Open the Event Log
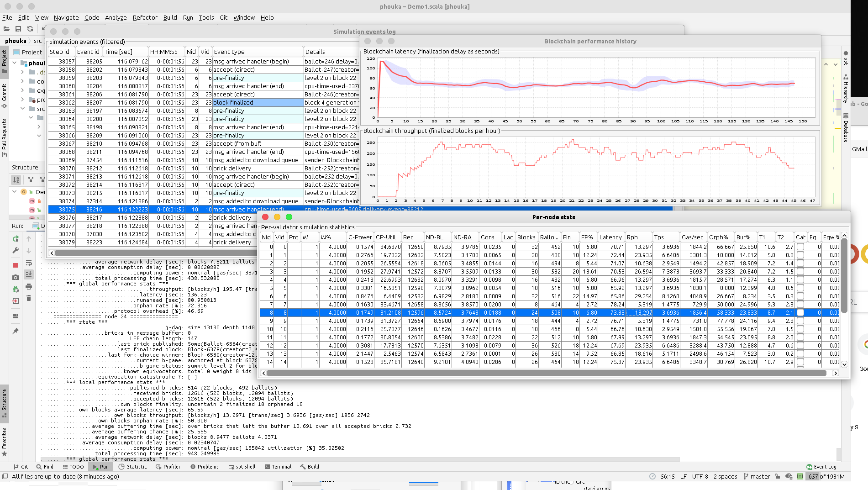 click(821, 467)
